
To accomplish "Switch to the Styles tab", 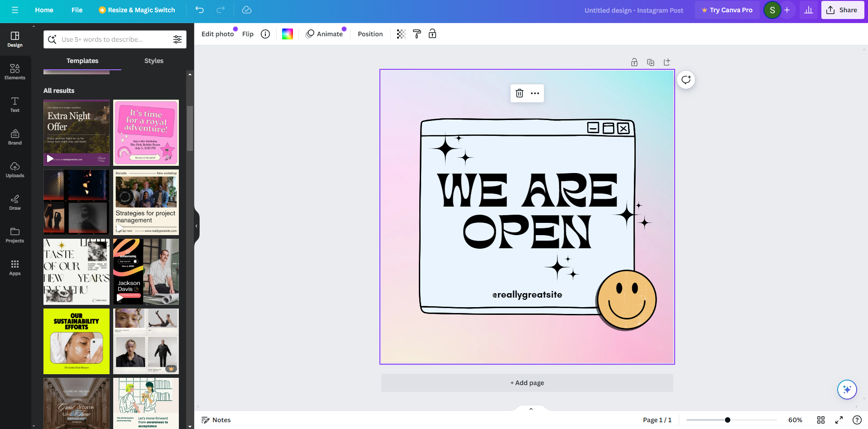I will [x=153, y=61].
